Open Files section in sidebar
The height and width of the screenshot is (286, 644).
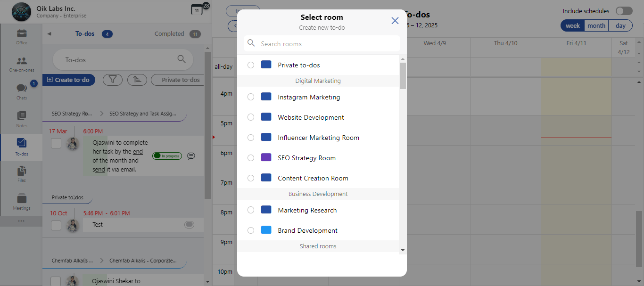pyautogui.click(x=22, y=173)
